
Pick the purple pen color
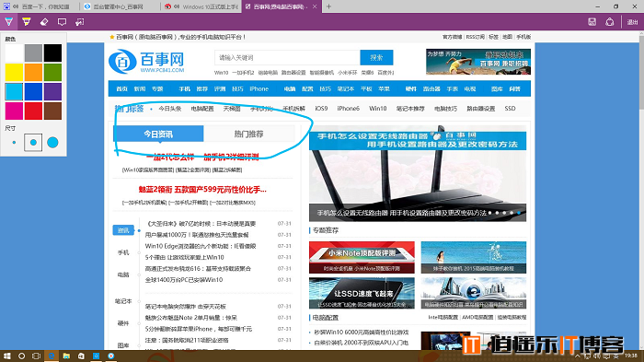coord(53,92)
